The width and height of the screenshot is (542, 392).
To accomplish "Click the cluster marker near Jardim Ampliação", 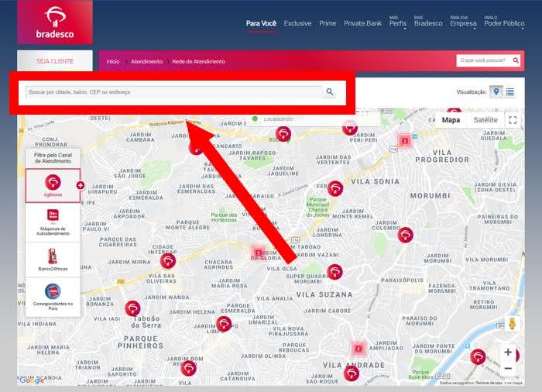I will point(358,349).
